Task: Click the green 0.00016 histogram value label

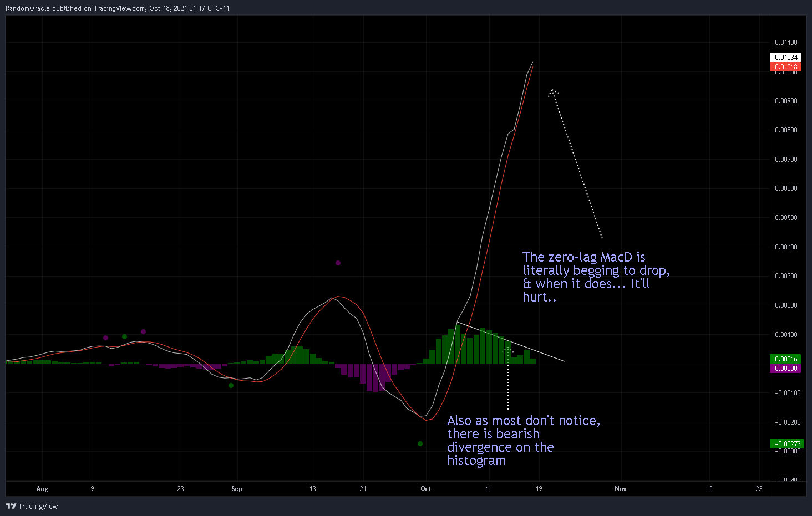Action: click(785, 359)
